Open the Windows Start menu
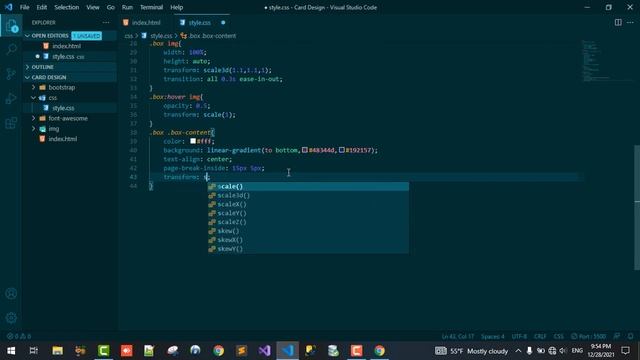 11,351
